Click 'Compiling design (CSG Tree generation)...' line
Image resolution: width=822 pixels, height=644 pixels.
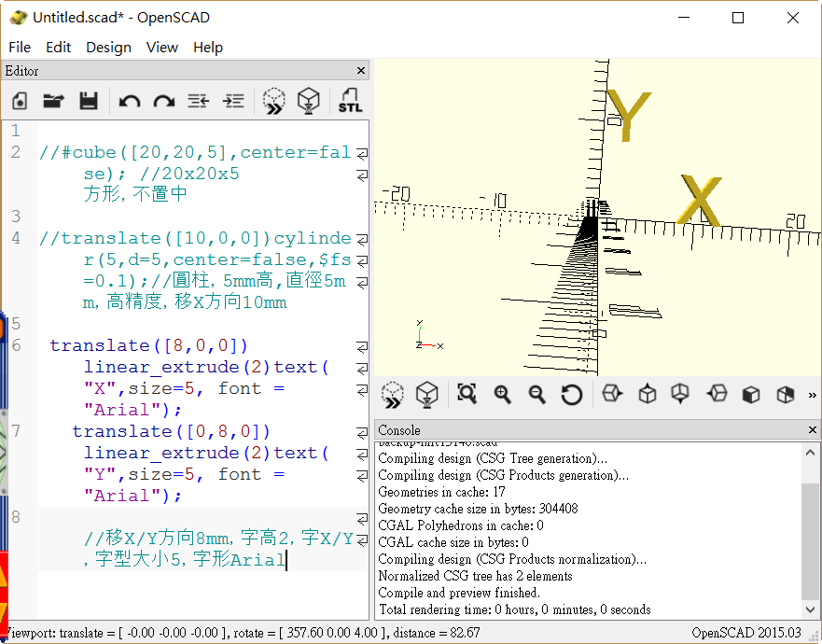point(493,458)
